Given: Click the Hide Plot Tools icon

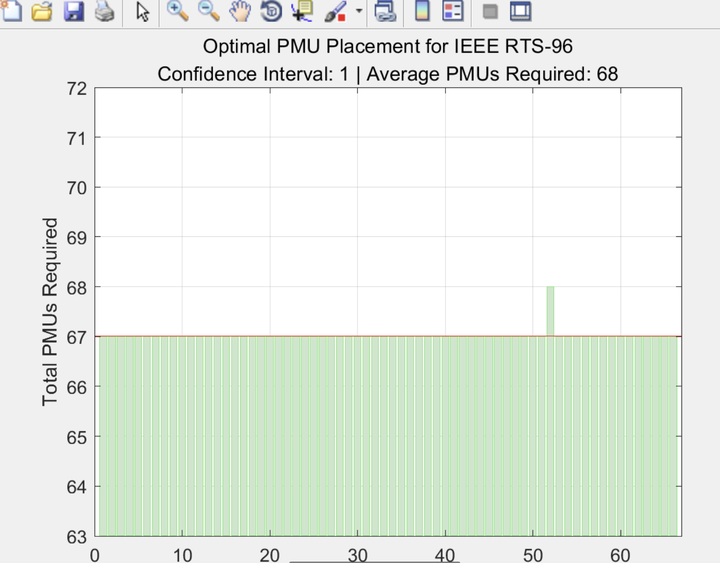Looking at the screenshot, I should [x=490, y=11].
